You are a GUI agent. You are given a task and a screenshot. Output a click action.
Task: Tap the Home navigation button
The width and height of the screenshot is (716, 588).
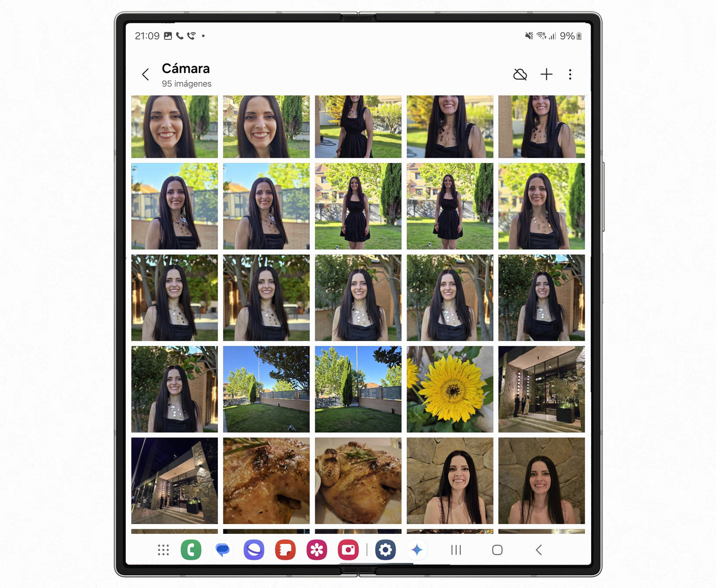tap(497, 550)
